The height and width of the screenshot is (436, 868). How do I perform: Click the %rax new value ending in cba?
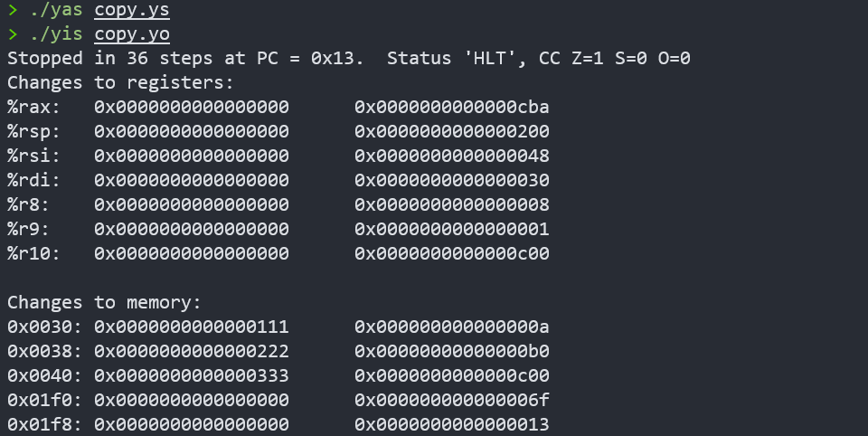coord(451,108)
